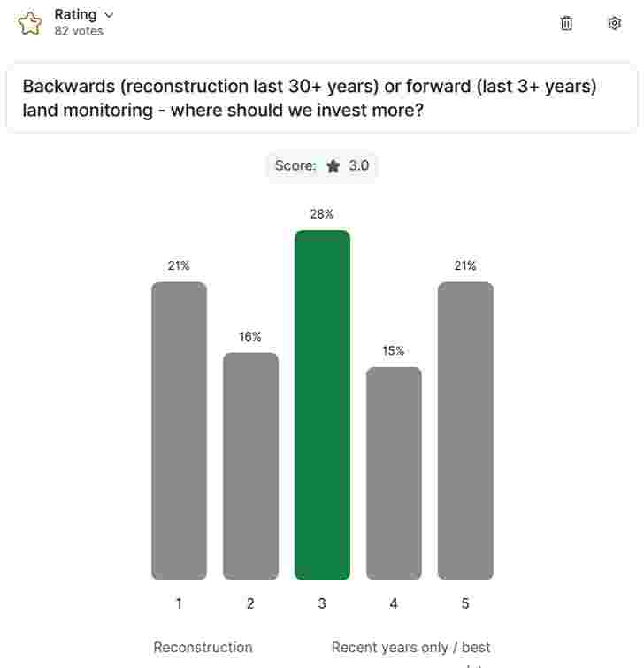This screenshot has width=644, height=668.
Task: Click the Reconstruction scale label
Action: point(203,648)
